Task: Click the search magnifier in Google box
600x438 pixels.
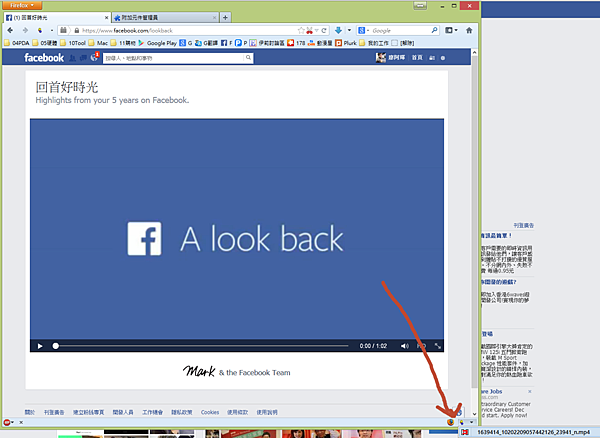Action: pos(434,30)
